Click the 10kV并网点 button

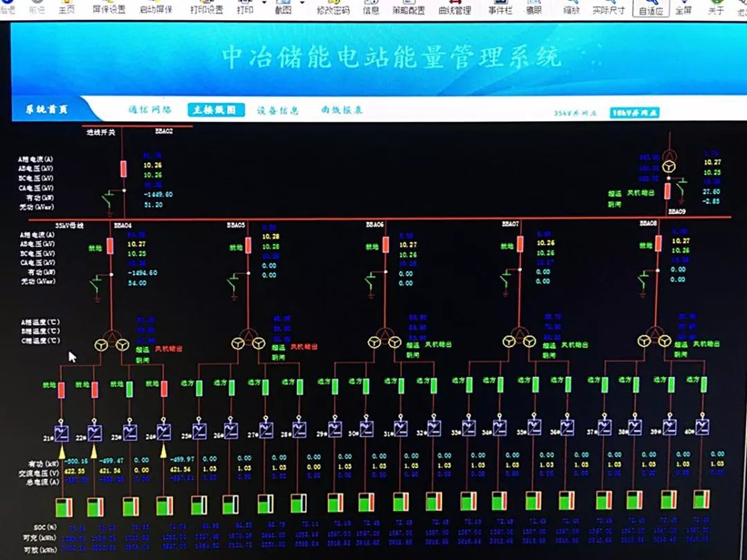click(634, 113)
